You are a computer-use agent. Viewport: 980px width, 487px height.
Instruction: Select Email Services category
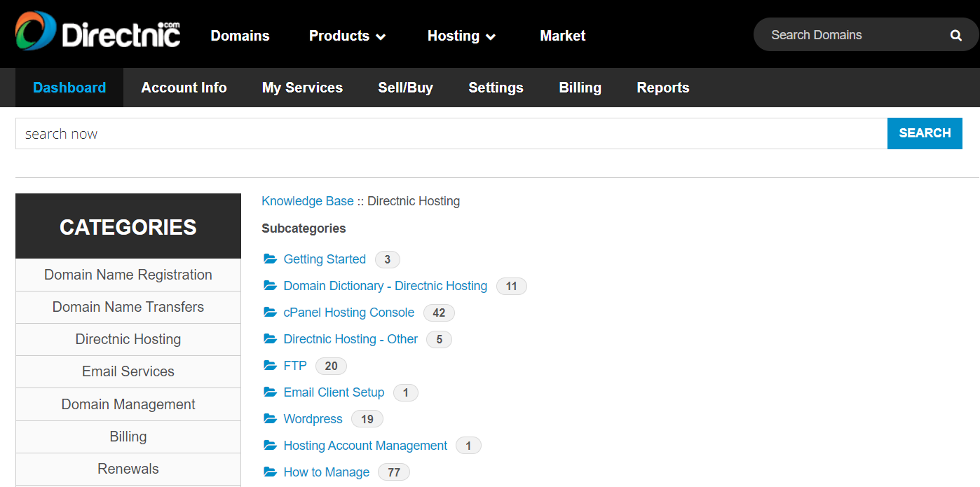click(x=128, y=372)
